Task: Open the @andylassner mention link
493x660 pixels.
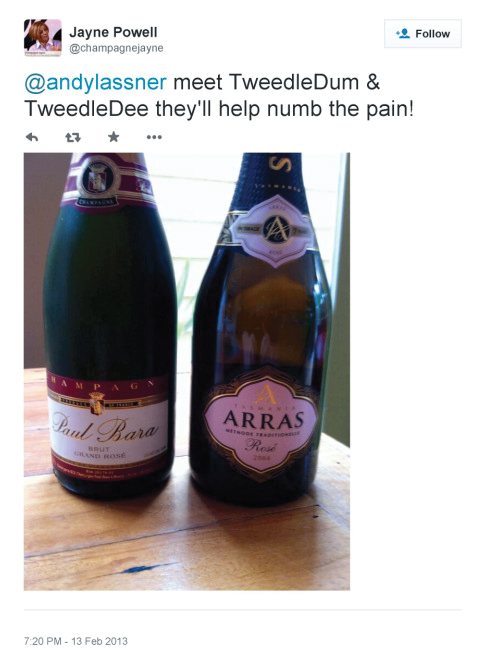Action: tap(96, 82)
